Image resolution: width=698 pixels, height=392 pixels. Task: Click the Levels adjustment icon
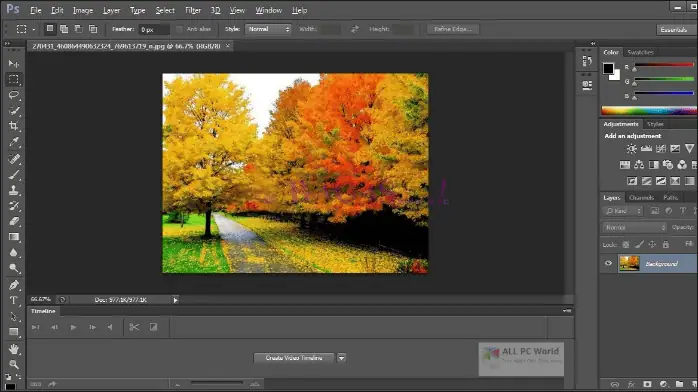point(646,149)
